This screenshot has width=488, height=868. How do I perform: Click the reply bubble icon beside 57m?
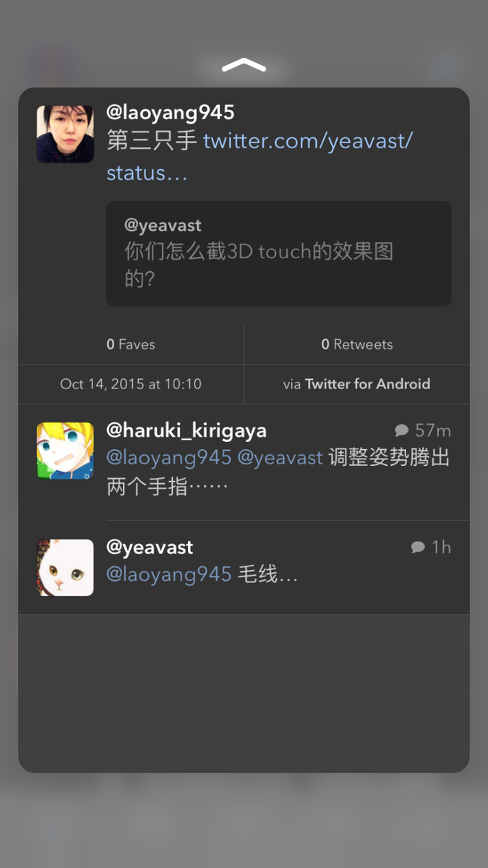click(x=402, y=431)
